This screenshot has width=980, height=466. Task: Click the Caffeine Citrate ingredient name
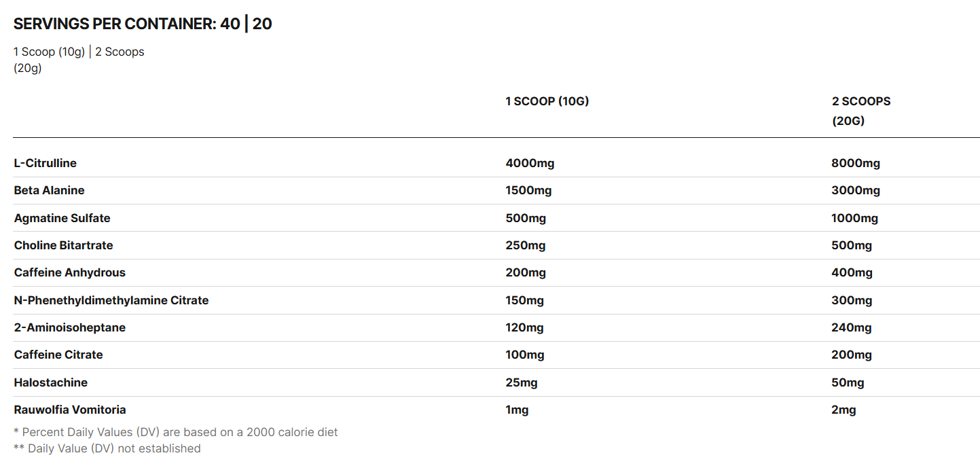pos(58,355)
